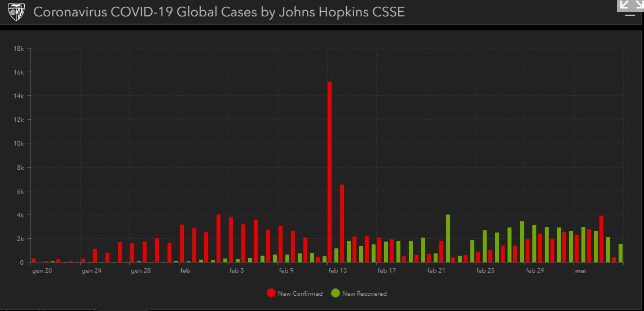Click the 12k y-axis label
644x311 pixels.
pos(19,120)
